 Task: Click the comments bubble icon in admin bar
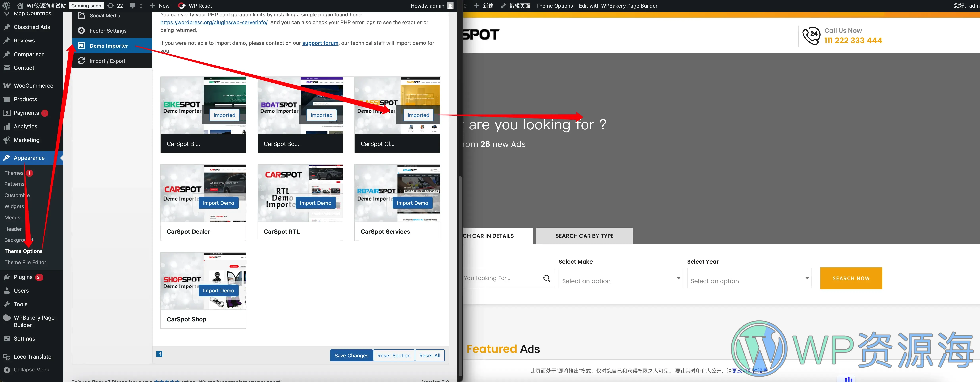(132, 6)
